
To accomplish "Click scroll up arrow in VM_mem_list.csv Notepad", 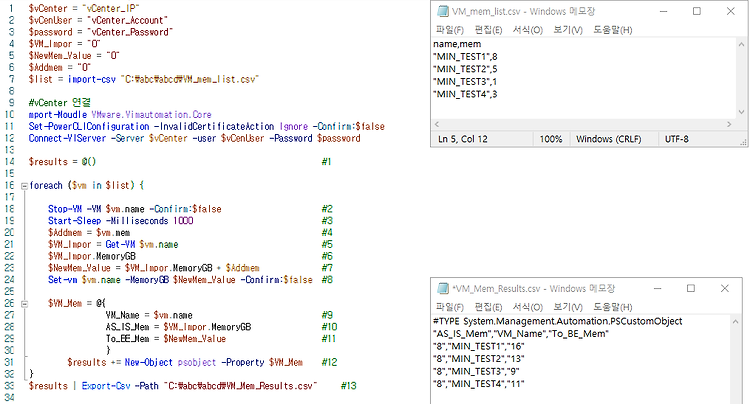I will (741, 44).
